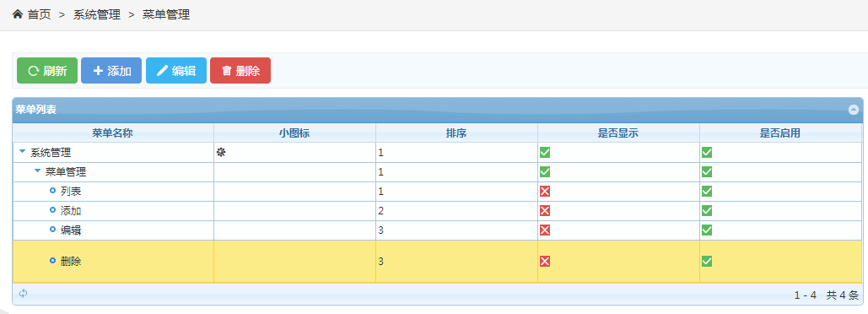
Task: Click 排序 value 3 in 编辑 row
Action: point(381,230)
